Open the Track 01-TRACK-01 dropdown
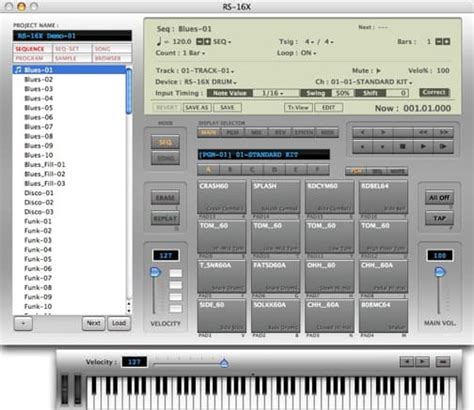This screenshot has height=410, width=474. [x=207, y=71]
